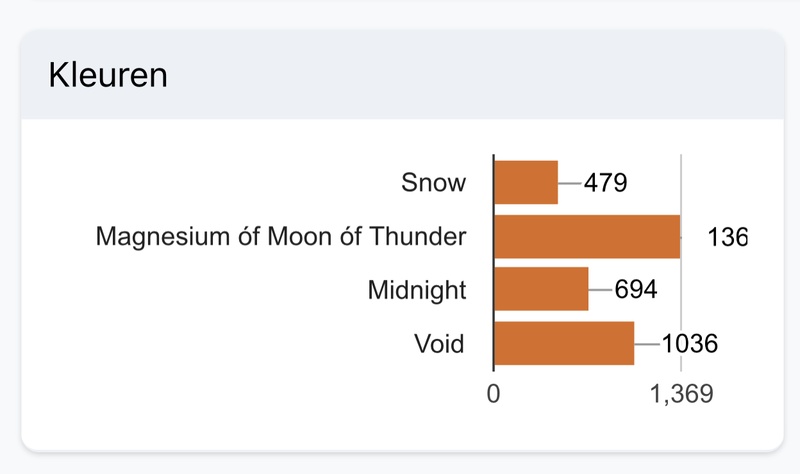Select the orange Snow bar
The image size is (800, 474).
tap(526, 182)
